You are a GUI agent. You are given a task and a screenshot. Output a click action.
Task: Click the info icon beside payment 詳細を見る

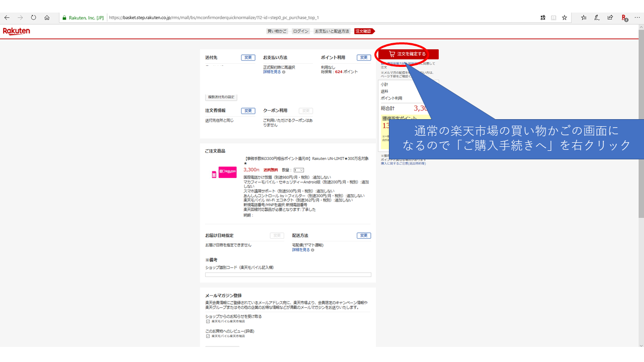pyautogui.click(x=284, y=72)
